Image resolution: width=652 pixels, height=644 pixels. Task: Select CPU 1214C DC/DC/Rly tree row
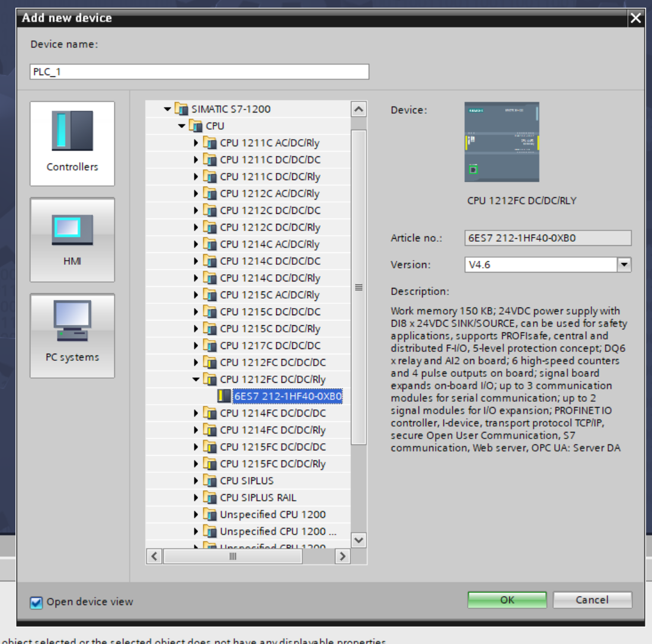(x=248, y=278)
